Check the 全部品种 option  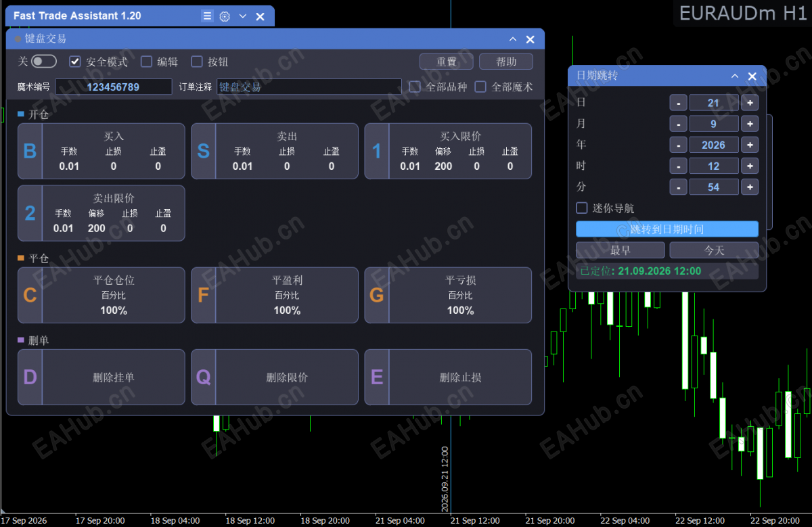click(415, 87)
